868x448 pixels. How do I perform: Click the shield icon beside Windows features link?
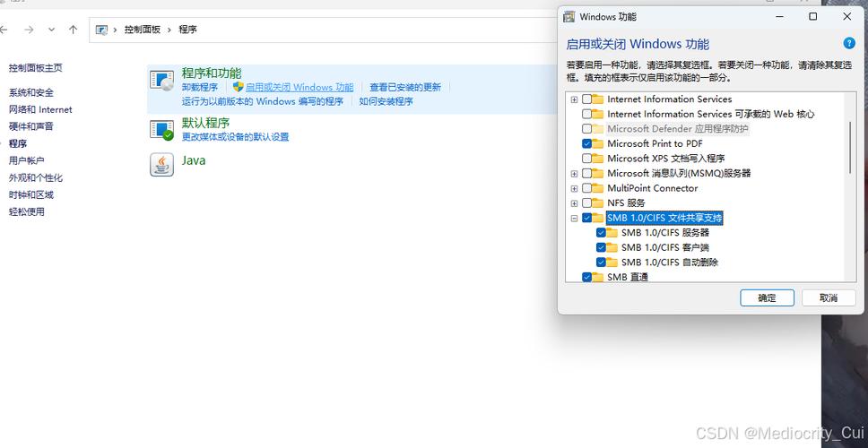click(x=238, y=87)
